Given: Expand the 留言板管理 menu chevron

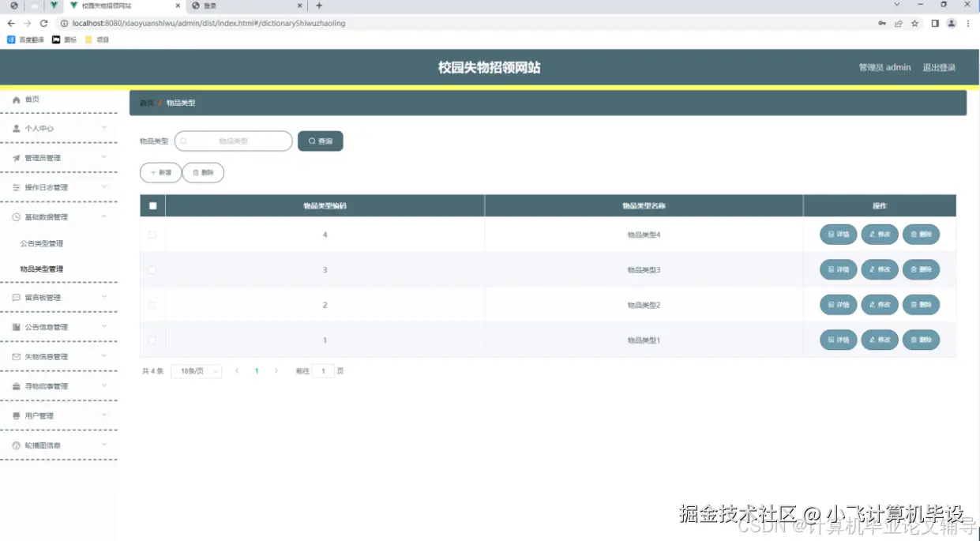Looking at the screenshot, I should tap(104, 297).
